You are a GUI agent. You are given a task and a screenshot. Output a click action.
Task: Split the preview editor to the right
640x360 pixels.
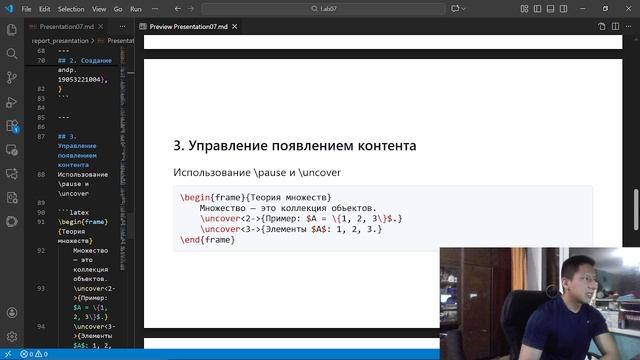pos(615,27)
